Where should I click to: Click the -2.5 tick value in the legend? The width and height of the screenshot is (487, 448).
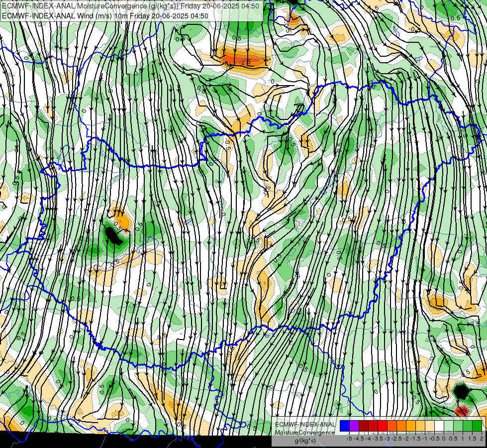[396, 439]
